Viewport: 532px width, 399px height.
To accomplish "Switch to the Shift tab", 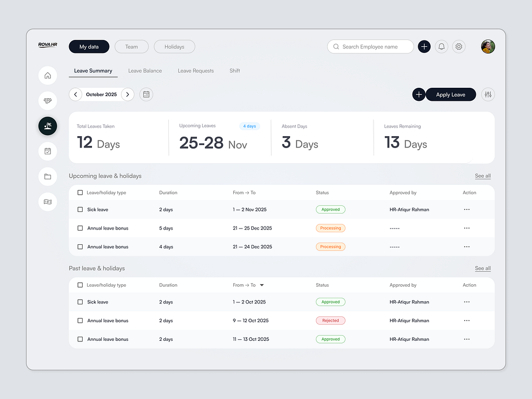I will (234, 71).
